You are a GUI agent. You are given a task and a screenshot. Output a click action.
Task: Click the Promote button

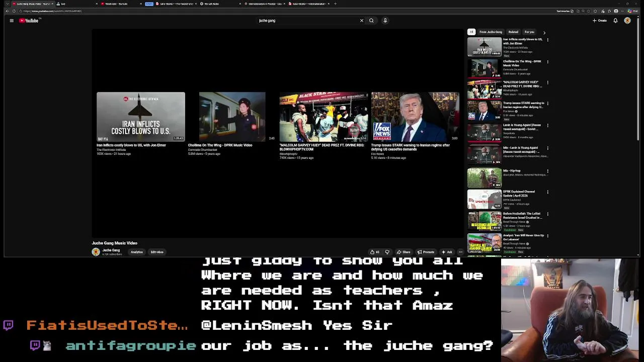pyautogui.click(x=426, y=252)
